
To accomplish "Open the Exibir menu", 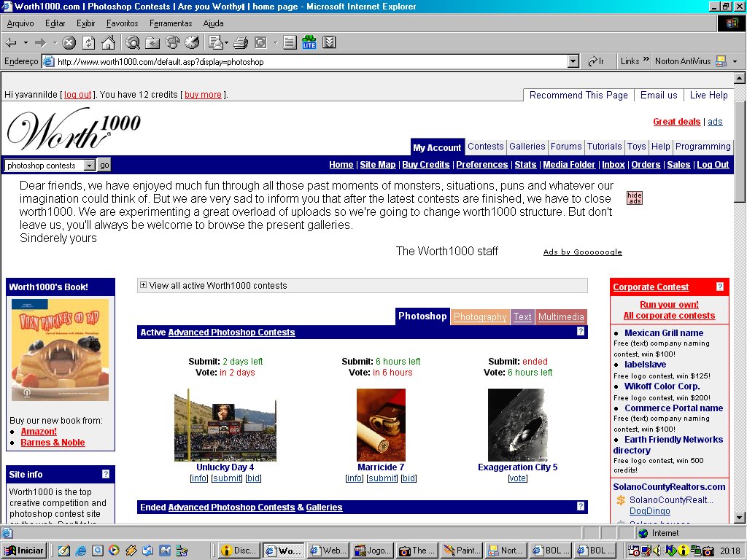I will (86, 23).
